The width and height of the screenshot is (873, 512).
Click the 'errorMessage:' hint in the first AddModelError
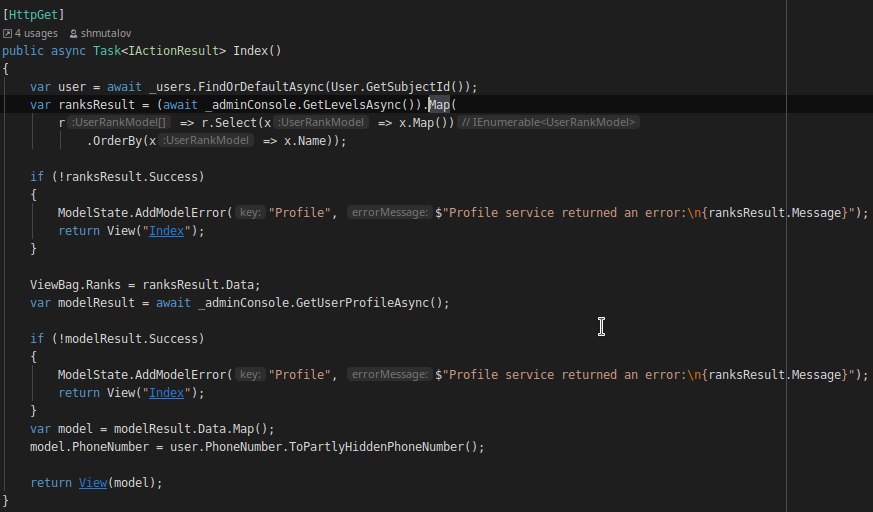[x=390, y=213]
